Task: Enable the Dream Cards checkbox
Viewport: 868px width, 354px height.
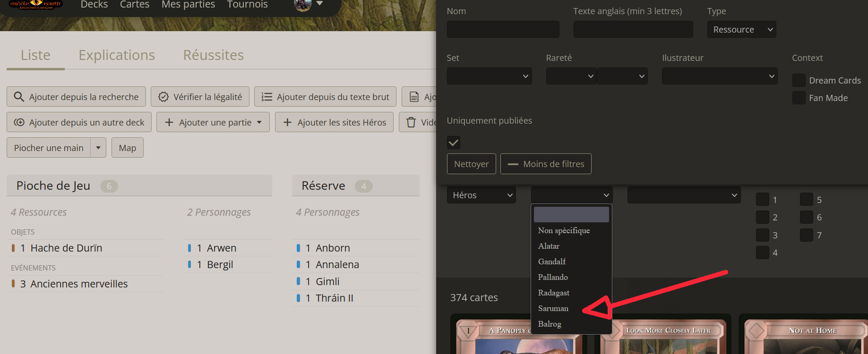Action: [x=799, y=80]
